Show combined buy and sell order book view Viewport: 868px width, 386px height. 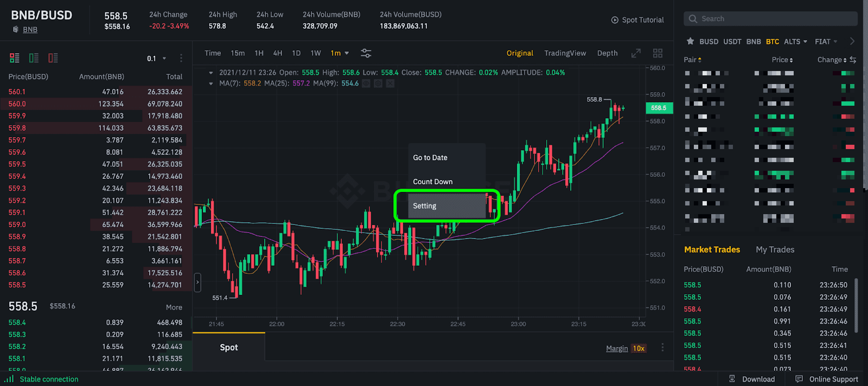point(15,58)
